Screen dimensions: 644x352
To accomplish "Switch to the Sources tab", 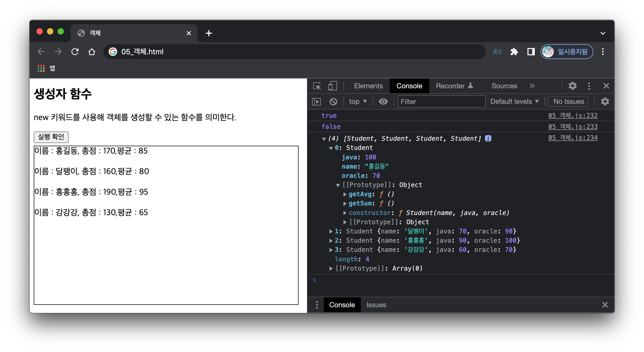I will 504,86.
